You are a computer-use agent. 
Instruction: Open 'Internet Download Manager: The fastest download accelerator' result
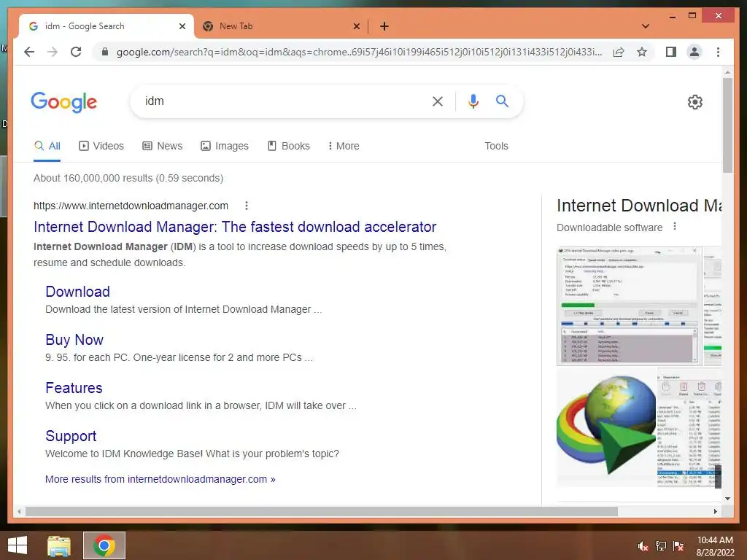[x=235, y=227]
